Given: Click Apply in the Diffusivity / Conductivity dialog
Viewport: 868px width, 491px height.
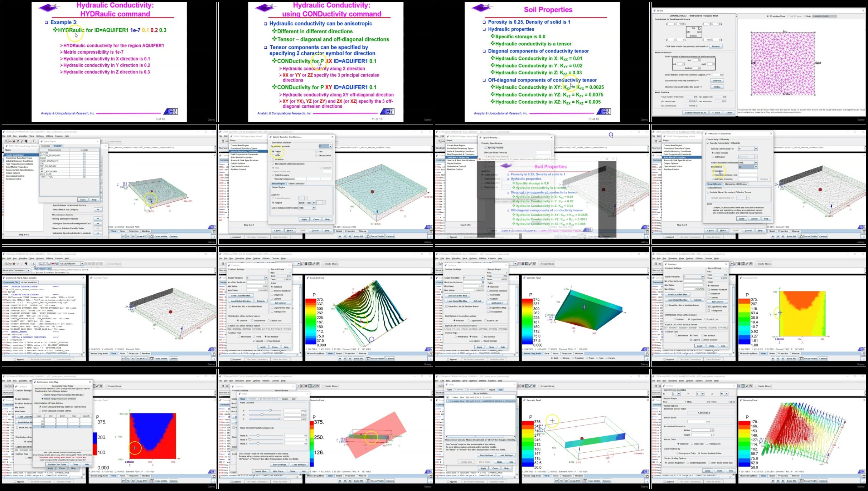Looking at the screenshot, I should coord(742,219).
